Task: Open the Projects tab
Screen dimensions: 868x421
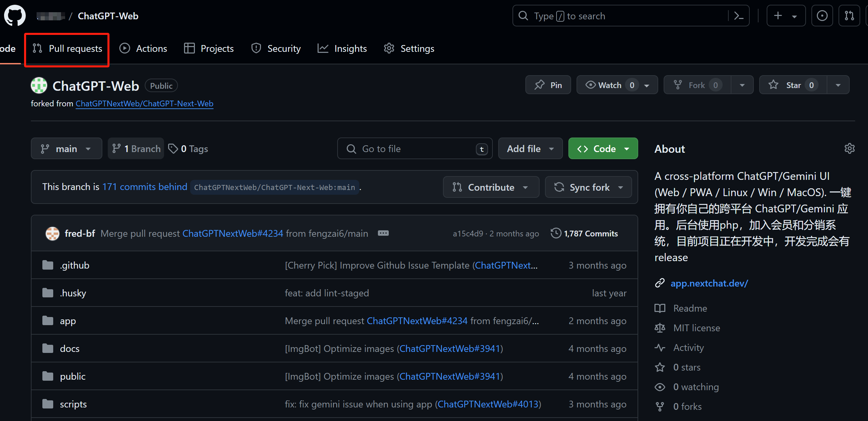Action: click(x=208, y=48)
